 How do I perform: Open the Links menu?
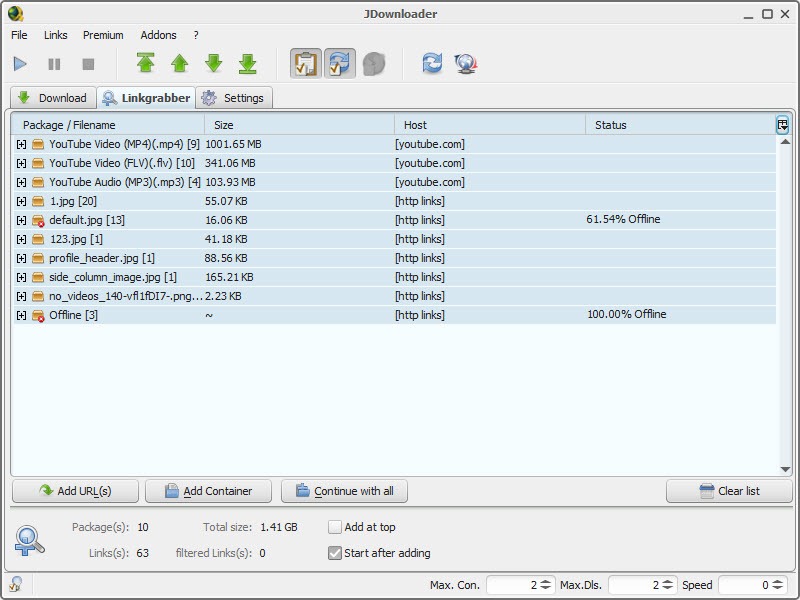point(55,35)
